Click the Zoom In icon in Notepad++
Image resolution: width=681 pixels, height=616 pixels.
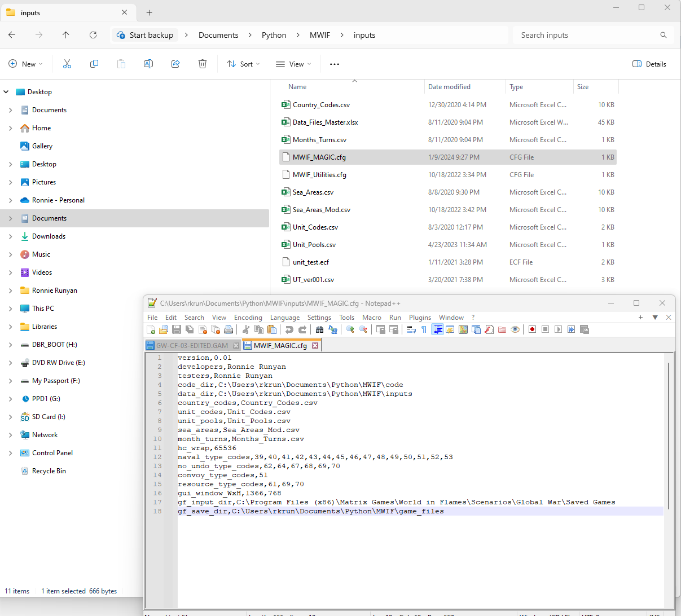[x=350, y=329]
